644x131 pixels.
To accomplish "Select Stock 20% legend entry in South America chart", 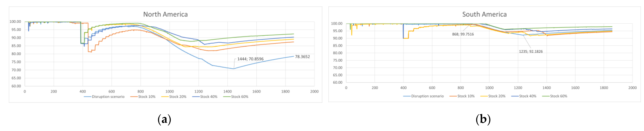I will pos(493,96).
